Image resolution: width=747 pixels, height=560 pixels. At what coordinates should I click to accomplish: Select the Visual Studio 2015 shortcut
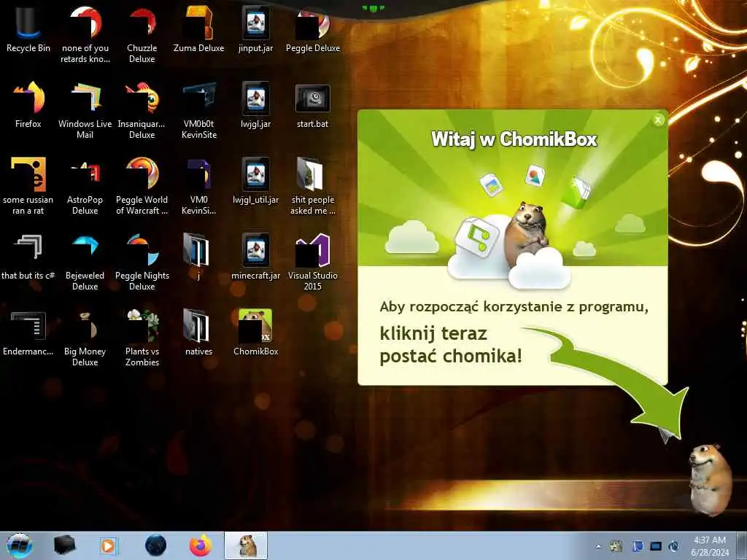pos(313,262)
